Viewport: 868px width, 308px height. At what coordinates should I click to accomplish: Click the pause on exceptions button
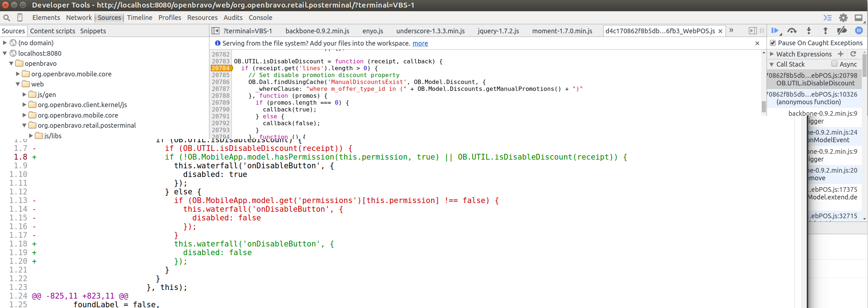tap(859, 31)
